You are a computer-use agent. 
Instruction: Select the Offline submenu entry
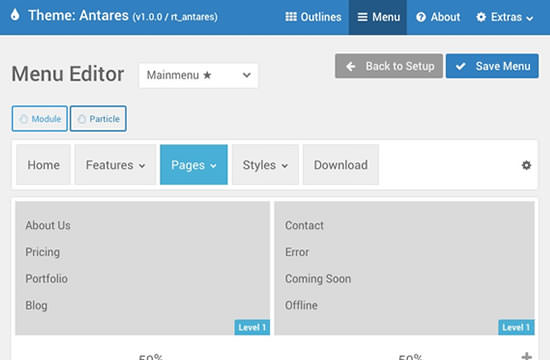tap(301, 305)
